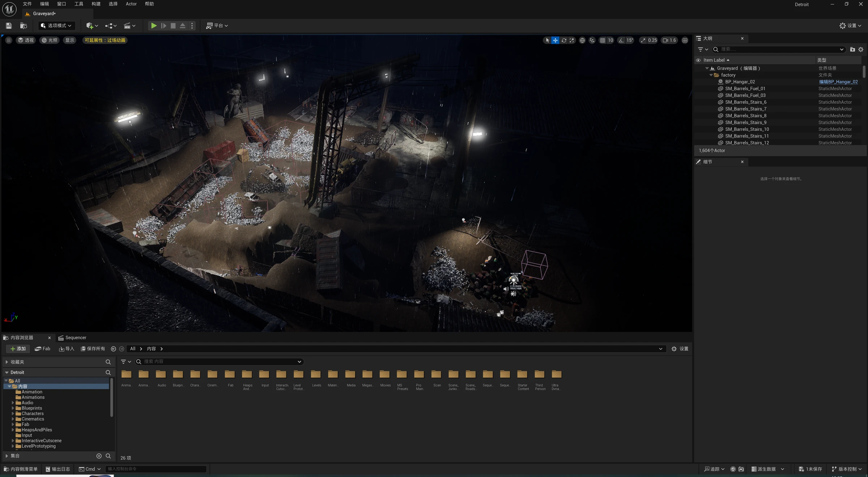The width and height of the screenshot is (868, 477).
Task: Stop the play session
Action: pyautogui.click(x=173, y=26)
